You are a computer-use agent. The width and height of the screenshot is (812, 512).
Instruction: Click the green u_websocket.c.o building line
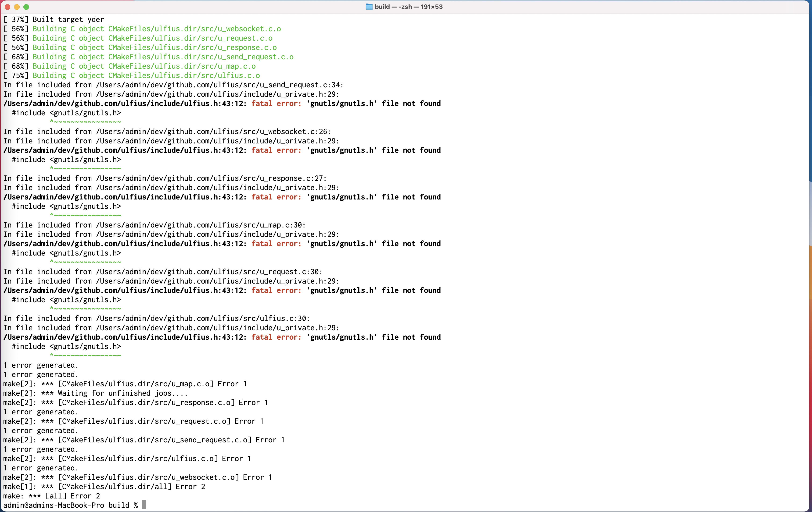[x=156, y=29]
